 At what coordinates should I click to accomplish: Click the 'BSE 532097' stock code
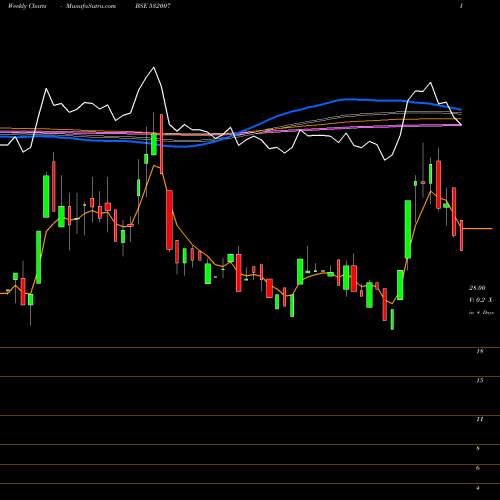(x=154, y=6)
